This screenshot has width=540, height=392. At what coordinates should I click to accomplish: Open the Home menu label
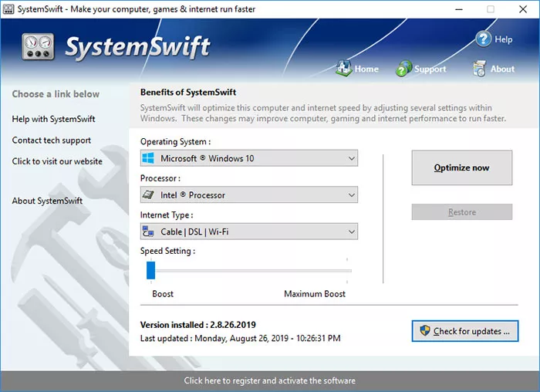point(366,69)
